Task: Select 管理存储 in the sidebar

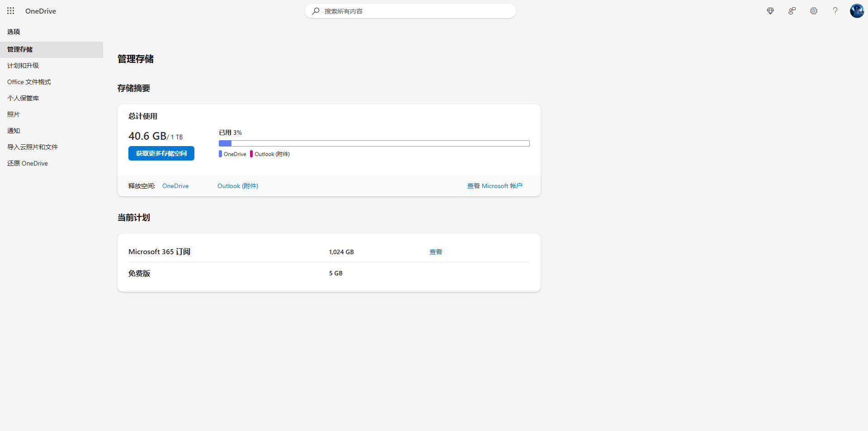Action: click(20, 49)
